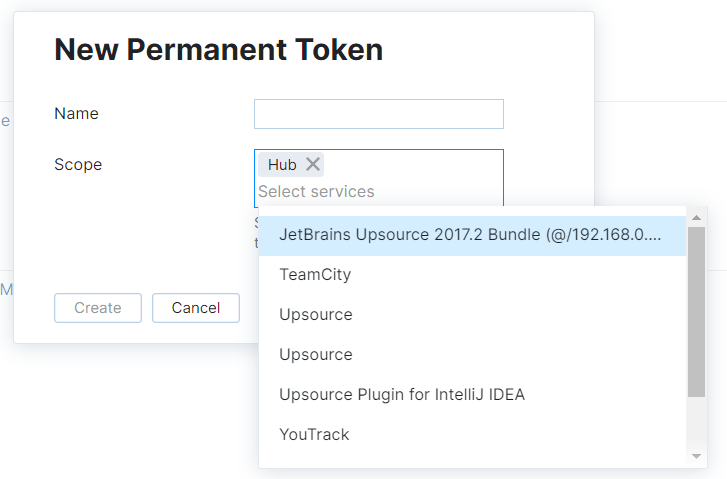This screenshot has height=479, width=727.
Task: Choose TeamCity from the services list
Action: pos(315,274)
